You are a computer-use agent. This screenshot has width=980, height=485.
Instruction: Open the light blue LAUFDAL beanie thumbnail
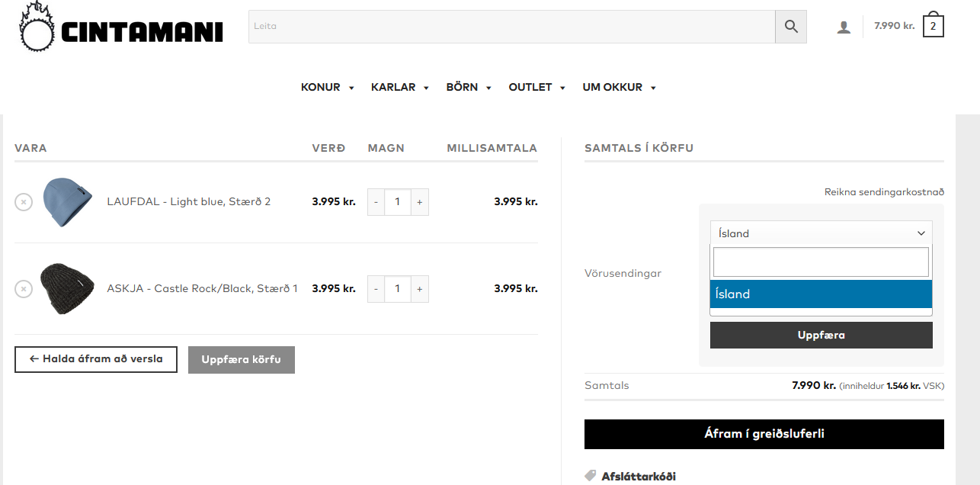[x=67, y=202]
